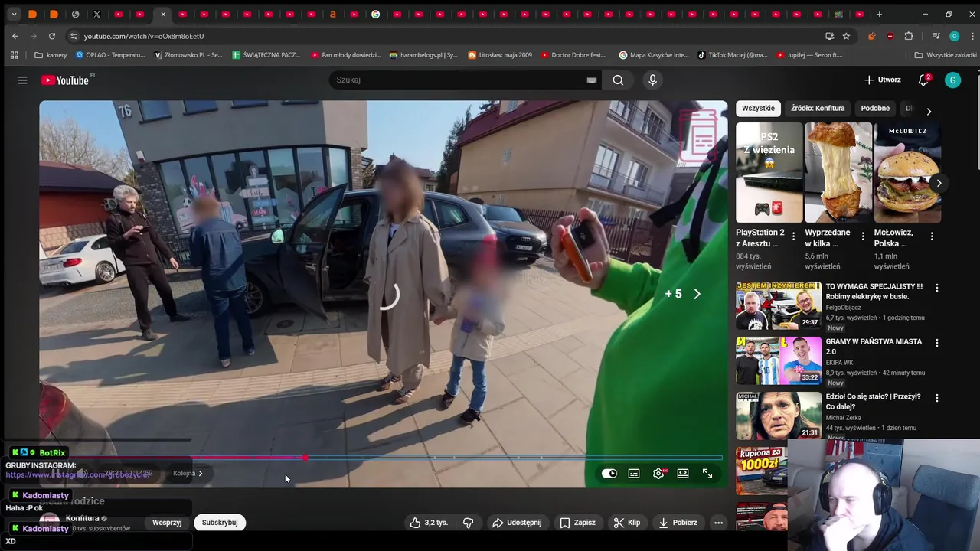The image size is (980, 551).
Task: Open the Chrome apps grid icon in the bookmarks bar
Action: (14, 55)
